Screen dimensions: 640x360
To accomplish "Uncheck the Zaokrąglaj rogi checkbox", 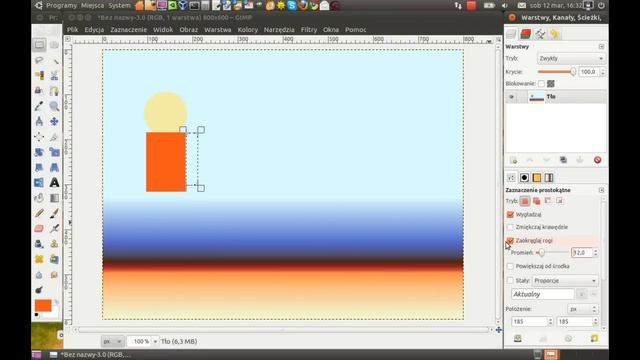I will click(x=510, y=240).
